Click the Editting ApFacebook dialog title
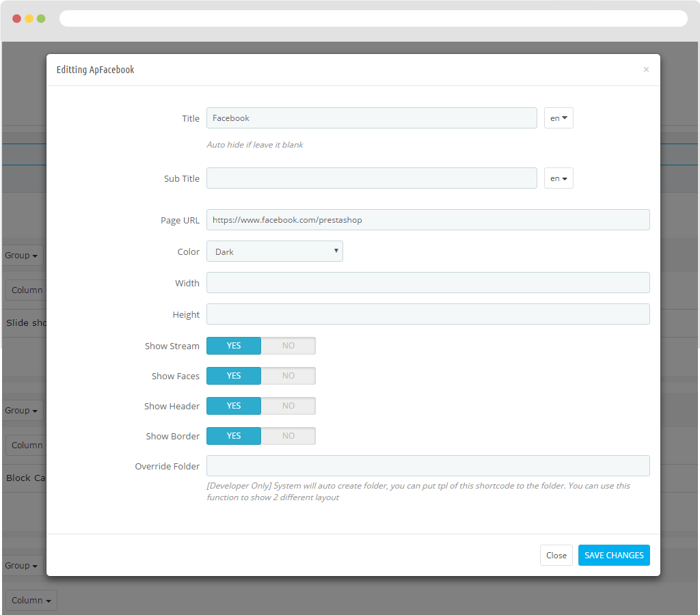 (95, 70)
